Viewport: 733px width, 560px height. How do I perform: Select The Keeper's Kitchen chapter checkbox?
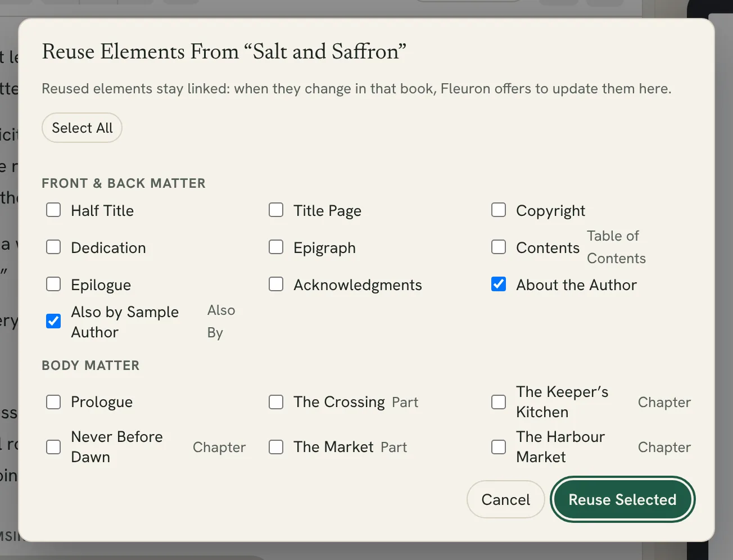pos(499,402)
